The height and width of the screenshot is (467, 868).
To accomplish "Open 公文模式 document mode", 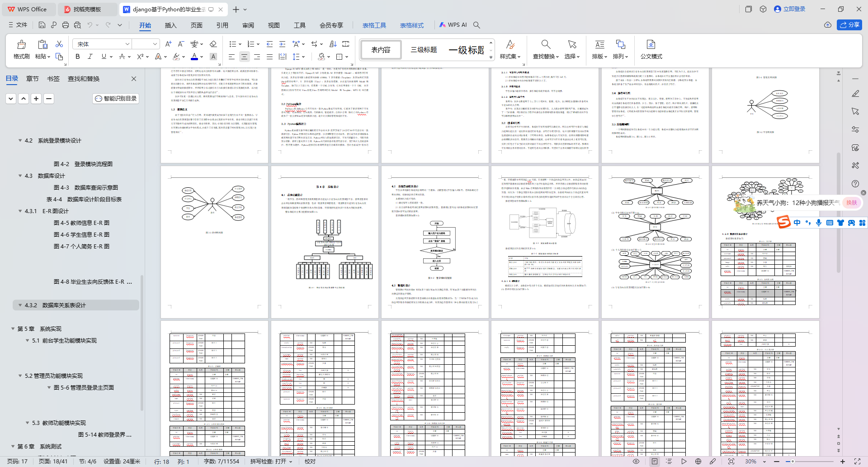I will pos(651,49).
